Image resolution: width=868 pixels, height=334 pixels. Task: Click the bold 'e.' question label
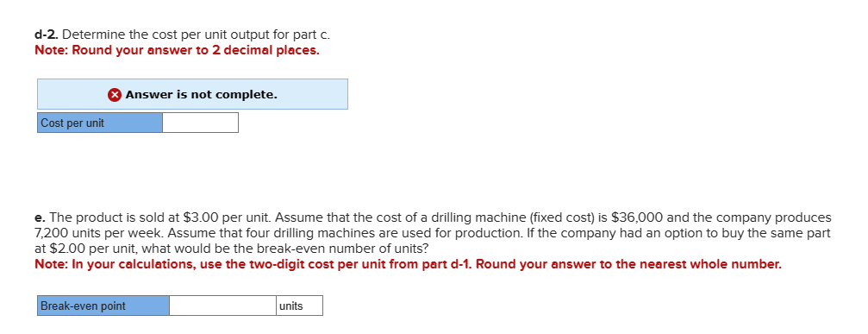coord(39,218)
